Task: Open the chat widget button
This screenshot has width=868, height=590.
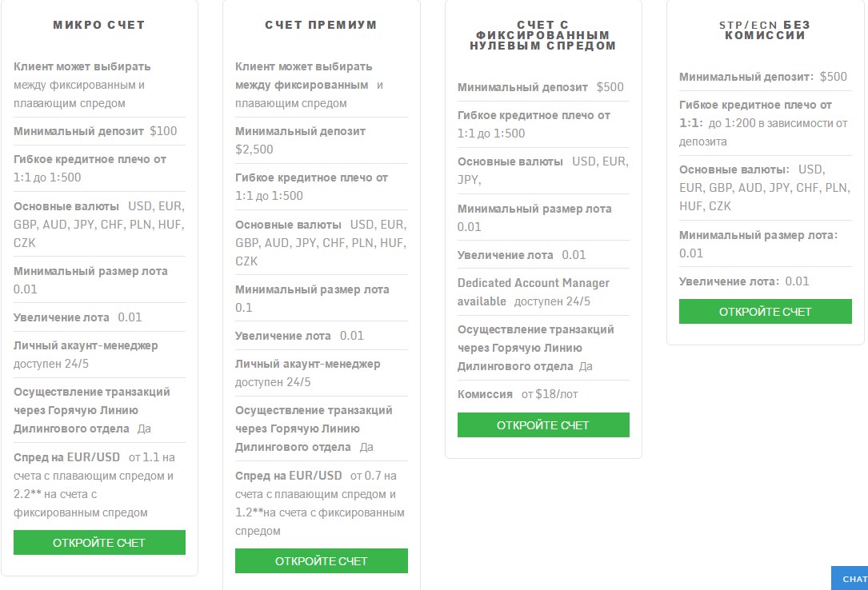Action: (x=852, y=578)
